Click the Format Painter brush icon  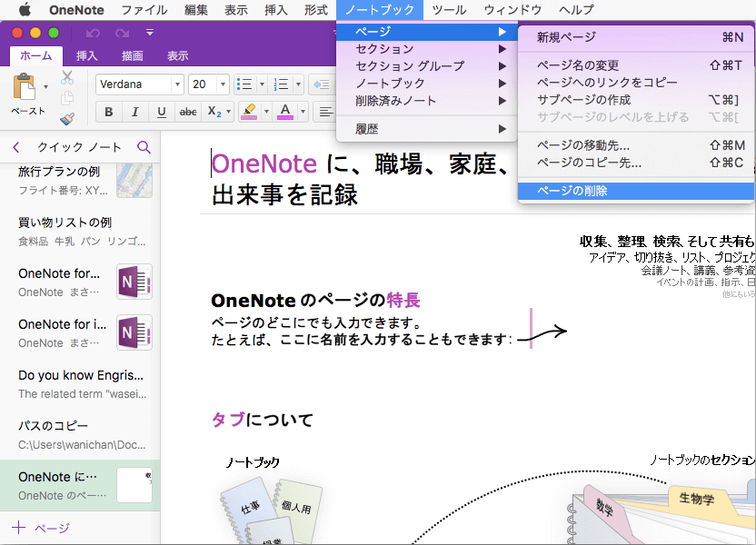67,119
